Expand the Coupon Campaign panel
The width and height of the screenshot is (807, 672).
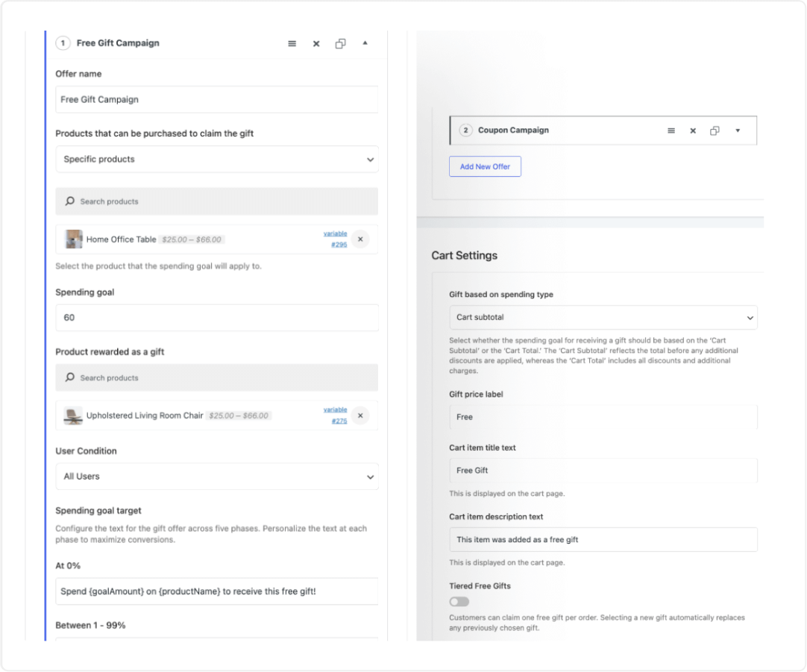(738, 131)
